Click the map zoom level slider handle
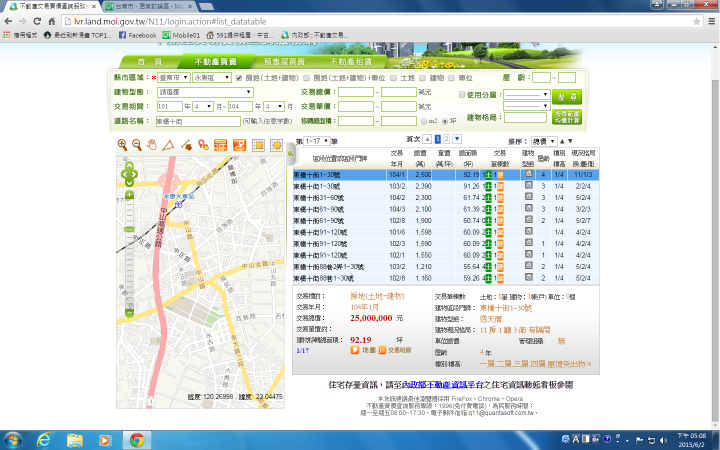Screen dimensions: 720x450 click(129, 229)
